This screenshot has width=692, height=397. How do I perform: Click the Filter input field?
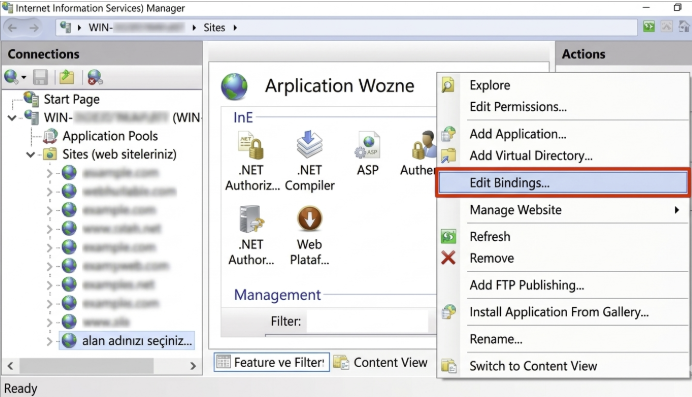click(x=367, y=321)
